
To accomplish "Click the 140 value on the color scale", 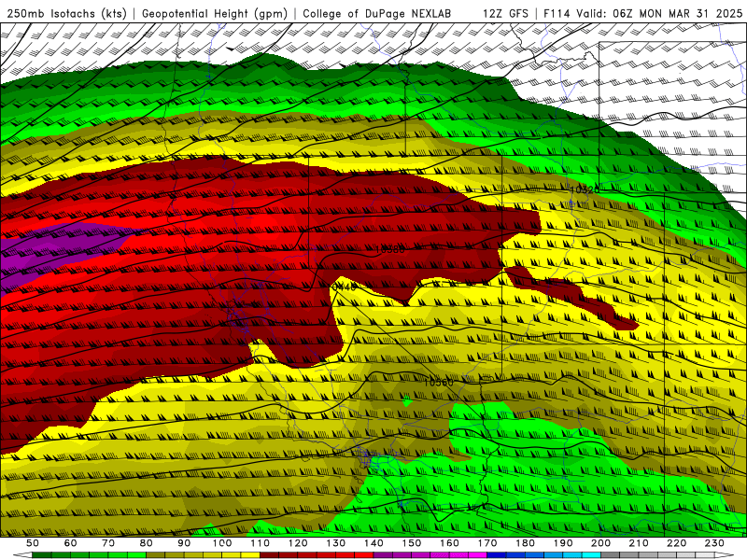I will point(374,543).
